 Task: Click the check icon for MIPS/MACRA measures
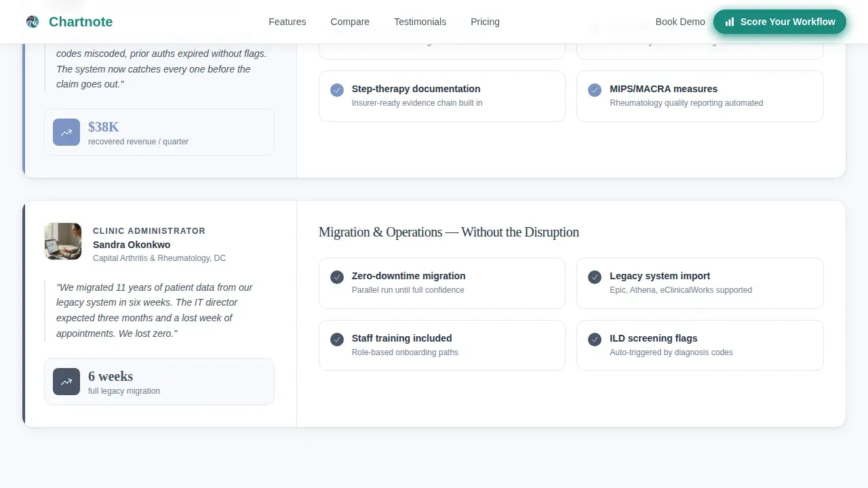[595, 89]
